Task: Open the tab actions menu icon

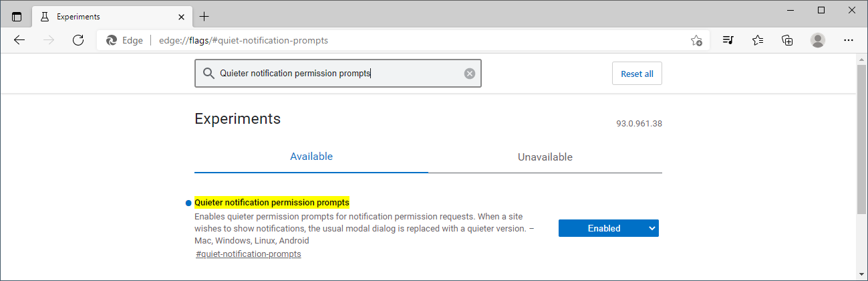Action: (x=17, y=17)
